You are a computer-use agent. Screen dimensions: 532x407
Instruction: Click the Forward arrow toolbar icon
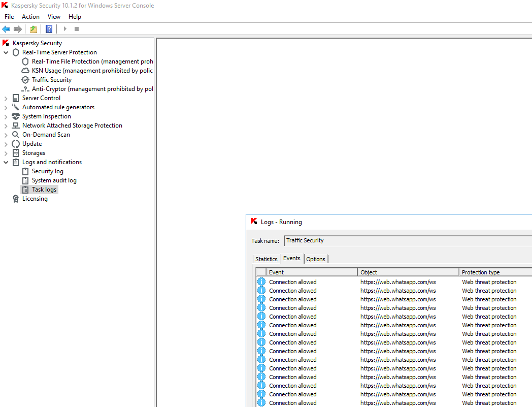[x=18, y=29]
